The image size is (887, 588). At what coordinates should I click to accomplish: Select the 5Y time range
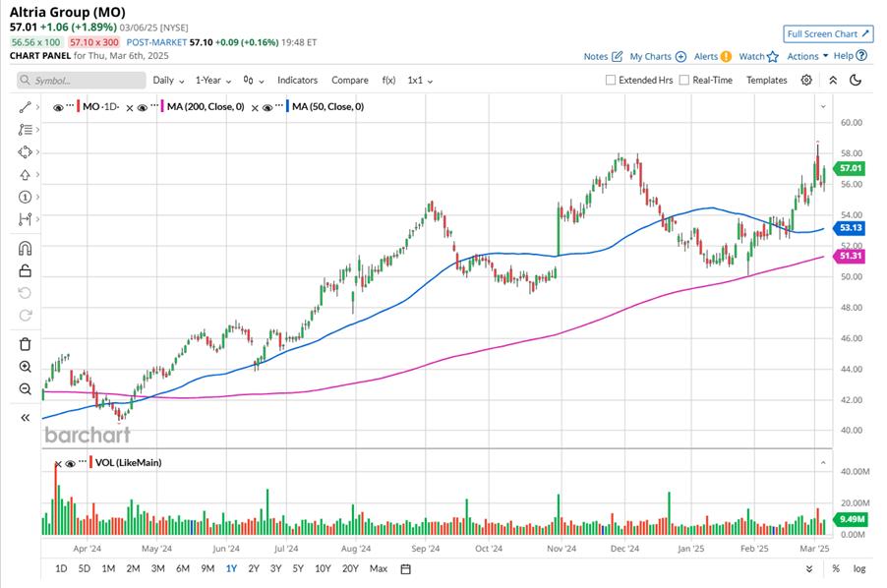pos(298,568)
